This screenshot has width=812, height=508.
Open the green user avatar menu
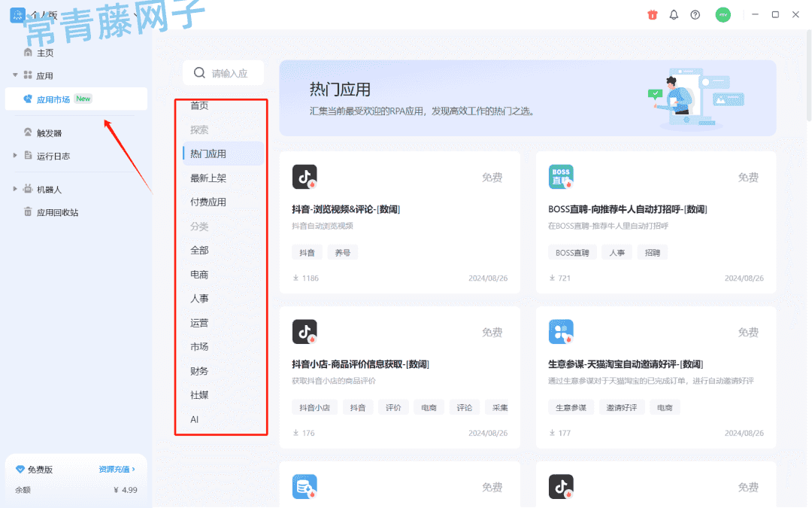[x=723, y=14]
